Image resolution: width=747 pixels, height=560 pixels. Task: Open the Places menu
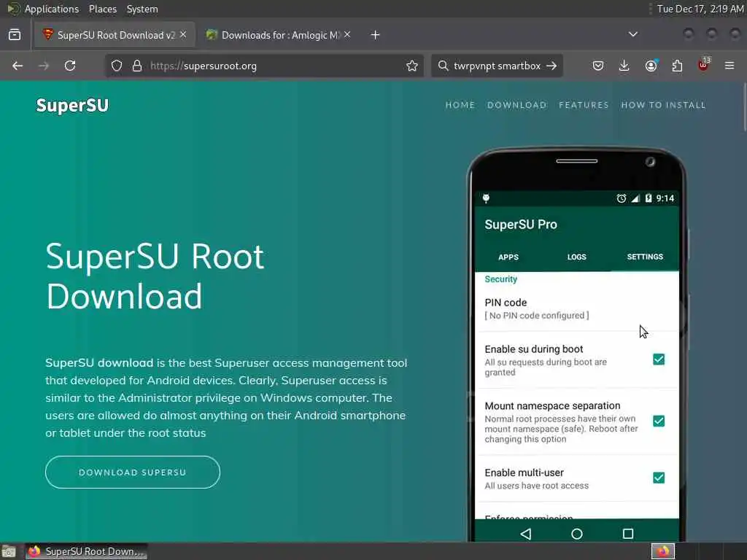tap(102, 9)
